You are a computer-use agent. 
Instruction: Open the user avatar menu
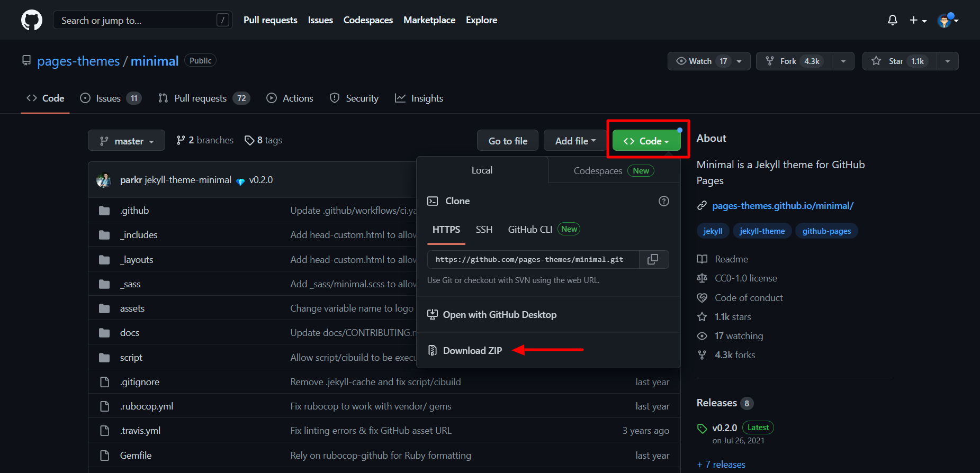pos(948,20)
